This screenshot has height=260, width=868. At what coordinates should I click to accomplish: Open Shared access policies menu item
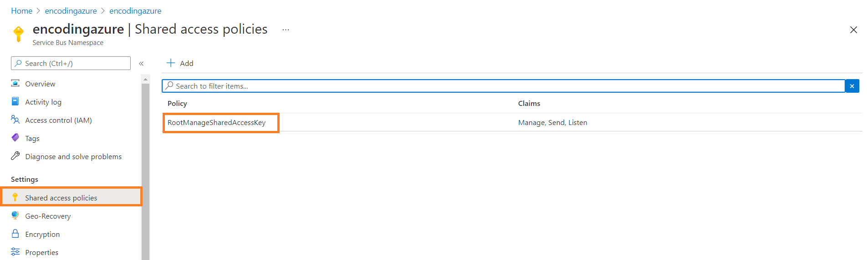coord(61,198)
